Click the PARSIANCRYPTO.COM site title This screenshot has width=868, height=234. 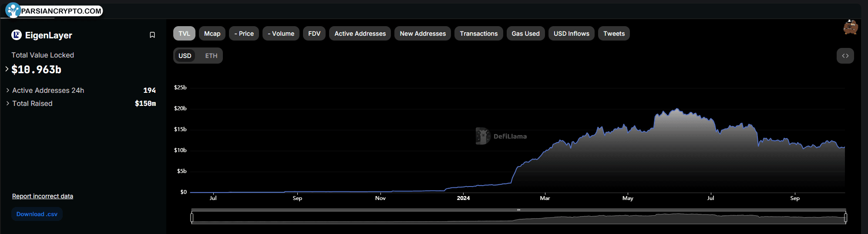pos(61,11)
